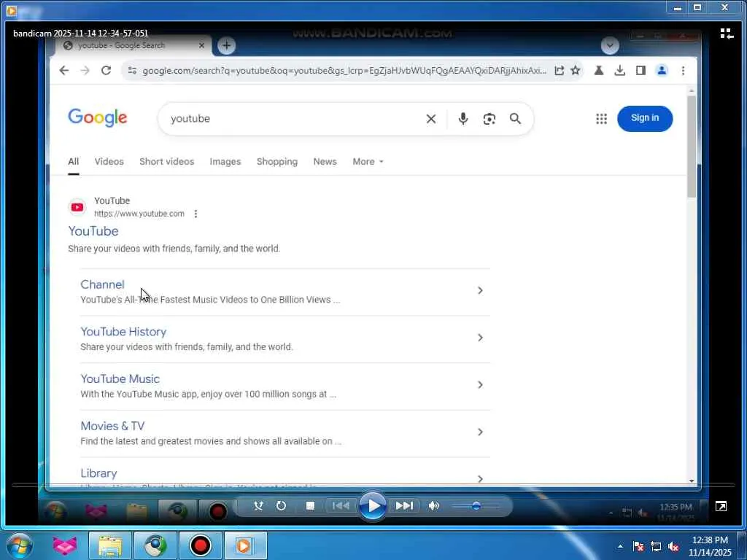Turn on shuffle in Media Player controls
747x560 pixels.
pyautogui.click(x=259, y=506)
